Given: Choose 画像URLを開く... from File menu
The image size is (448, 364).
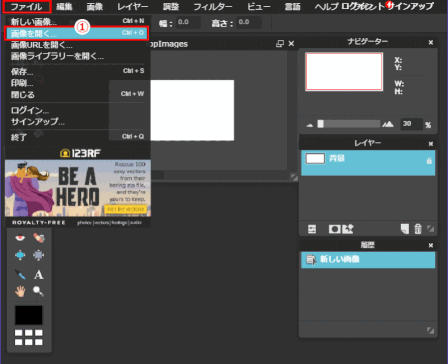Looking at the screenshot, I should 77,45.
